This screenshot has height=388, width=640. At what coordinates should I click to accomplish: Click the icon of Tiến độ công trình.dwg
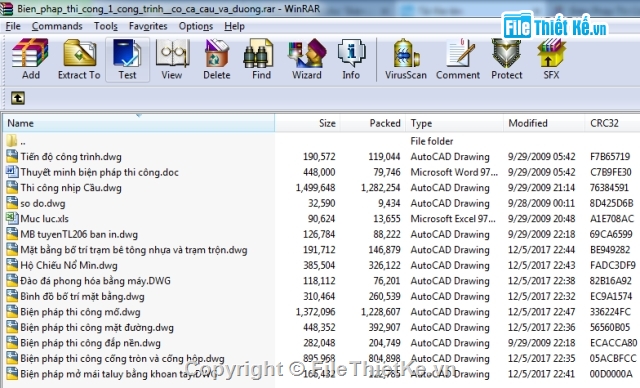12,156
